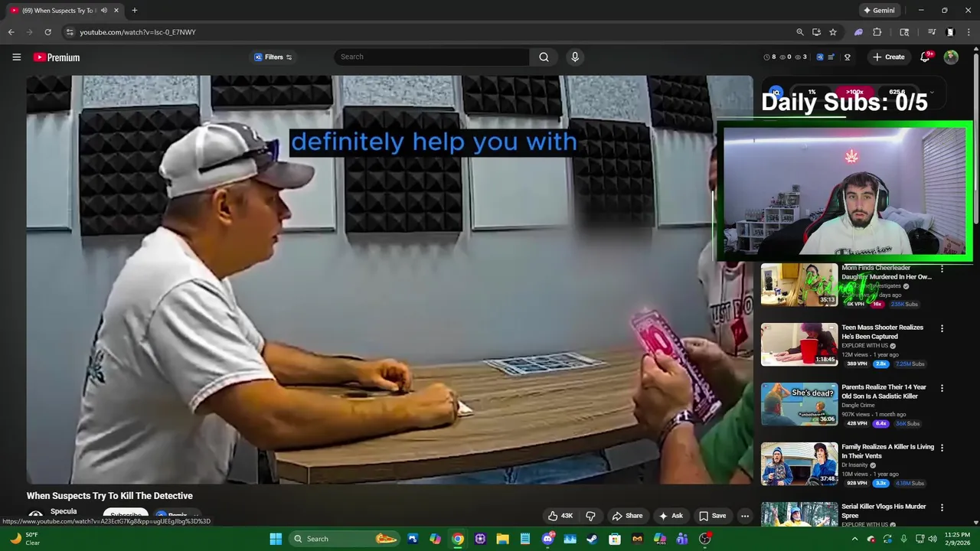
Task: Open options for Teen Mass Shooter video
Action: pyautogui.click(x=942, y=328)
